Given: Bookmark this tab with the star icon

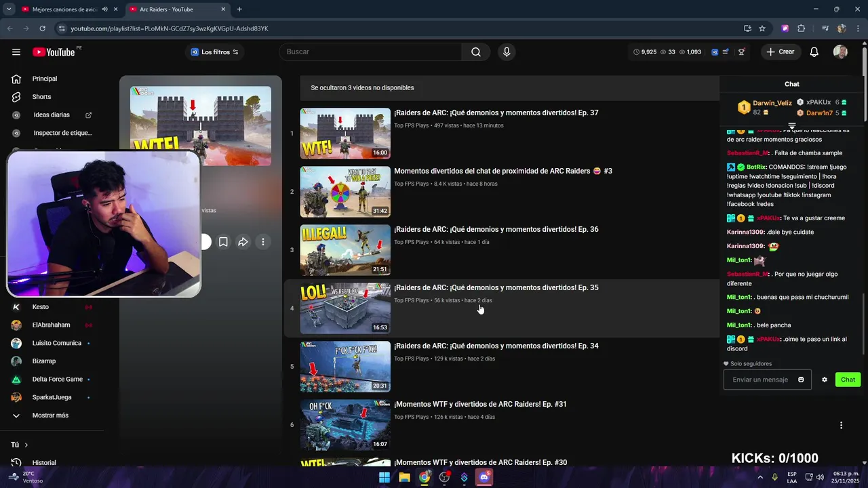Looking at the screenshot, I should pos(762,28).
